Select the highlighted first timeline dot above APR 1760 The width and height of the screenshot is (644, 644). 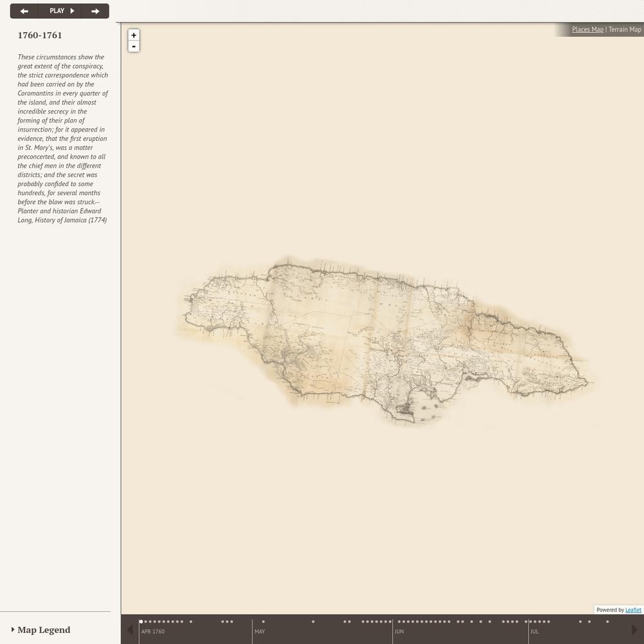point(141,621)
